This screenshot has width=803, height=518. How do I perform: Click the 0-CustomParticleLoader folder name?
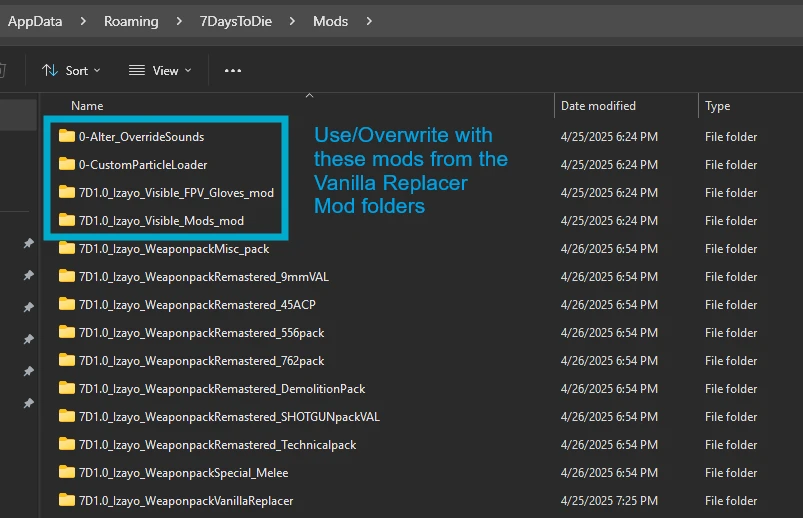(143, 165)
